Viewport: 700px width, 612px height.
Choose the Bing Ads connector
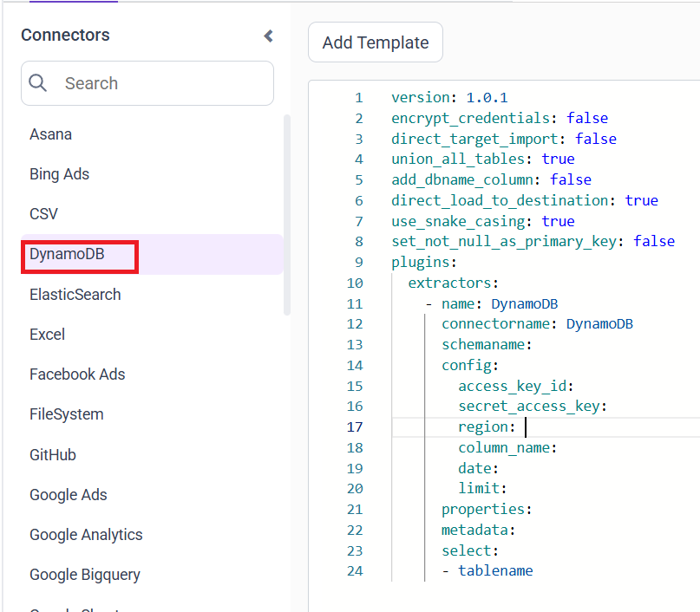click(x=59, y=173)
